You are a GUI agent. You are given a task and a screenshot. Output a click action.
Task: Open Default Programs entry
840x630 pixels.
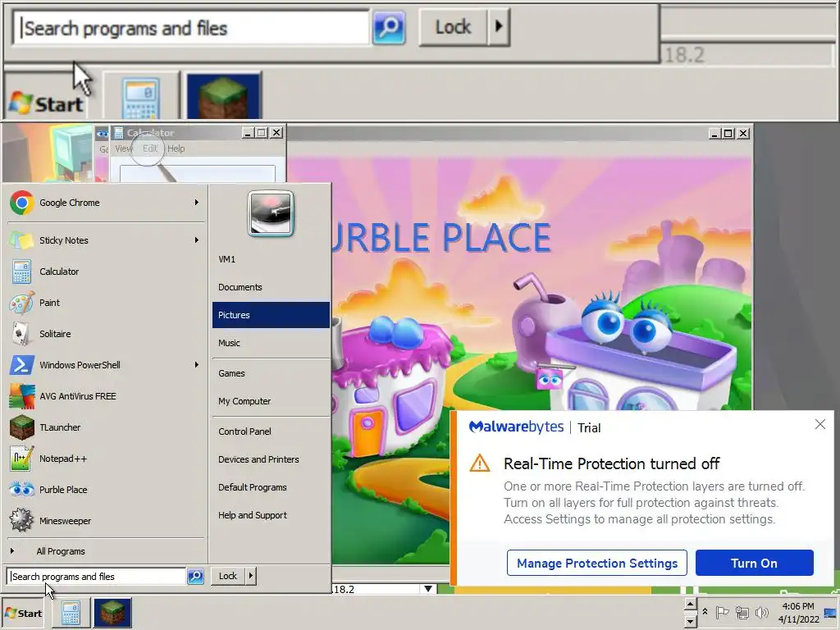coord(271,487)
